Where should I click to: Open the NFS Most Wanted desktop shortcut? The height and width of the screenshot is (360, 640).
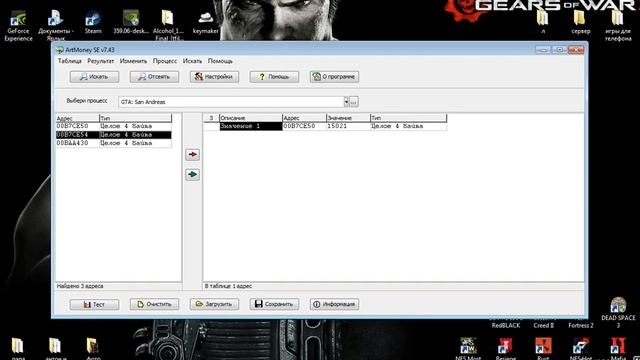click(x=468, y=348)
